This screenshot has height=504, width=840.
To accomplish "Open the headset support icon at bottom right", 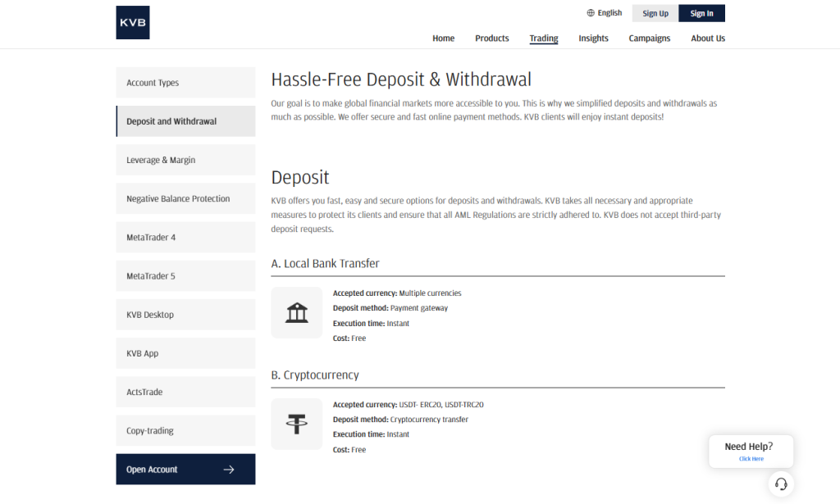I will pos(781,484).
